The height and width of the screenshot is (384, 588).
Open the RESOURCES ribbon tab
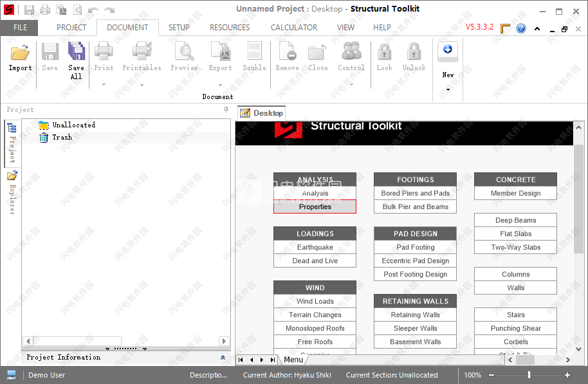pos(230,28)
